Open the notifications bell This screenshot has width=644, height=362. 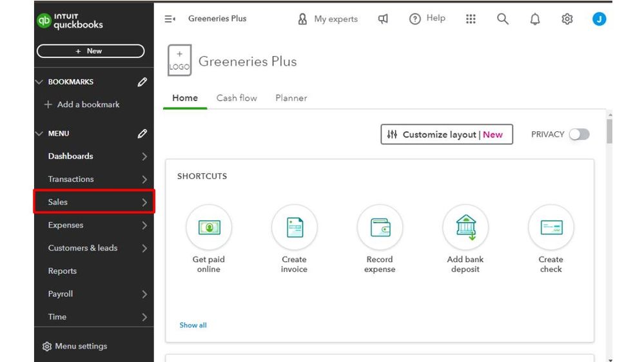click(535, 19)
